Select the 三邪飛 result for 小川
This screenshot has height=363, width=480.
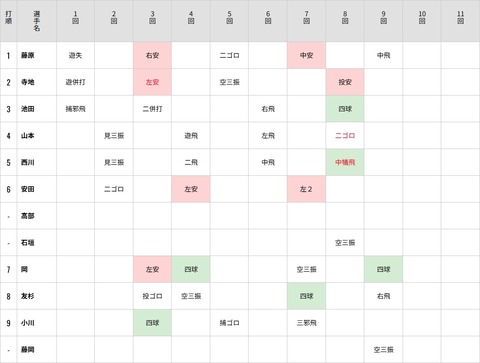coord(306,323)
